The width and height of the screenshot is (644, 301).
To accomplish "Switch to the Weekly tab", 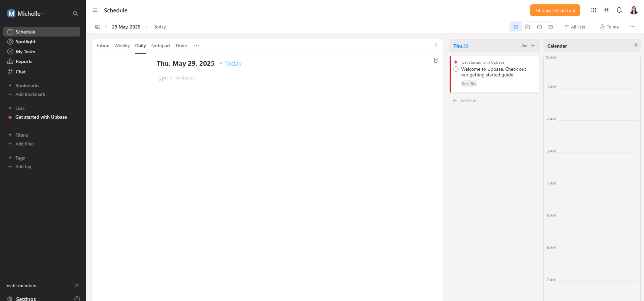I will [122, 46].
